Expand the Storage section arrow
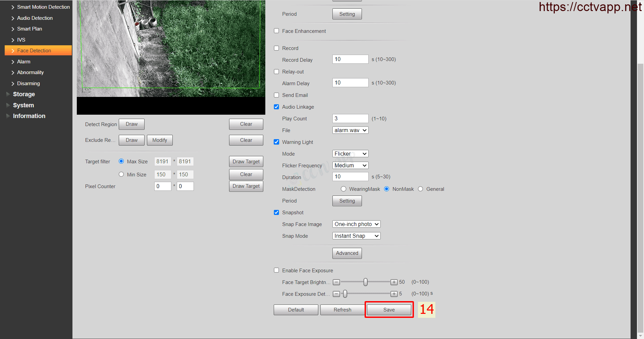The width and height of the screenshot is (644, 339). tap(8, 94)
